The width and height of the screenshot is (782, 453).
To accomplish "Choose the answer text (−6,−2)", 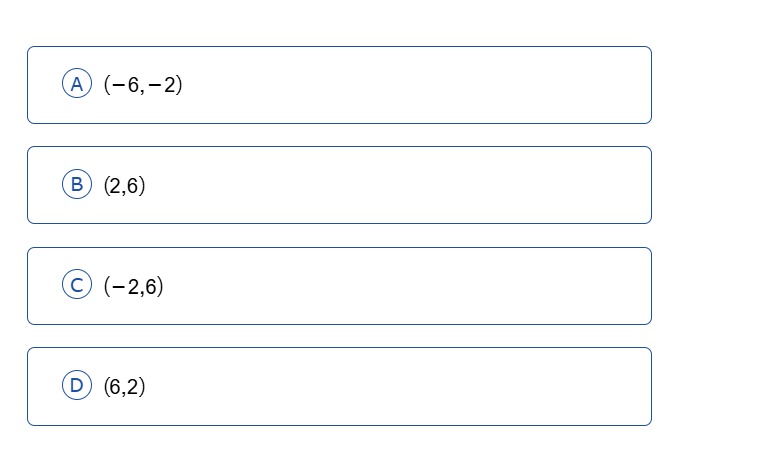I will (x=143, y=84).
